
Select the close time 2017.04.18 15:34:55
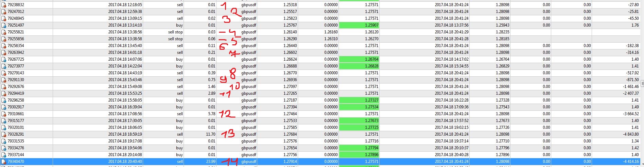click(452, 66)
